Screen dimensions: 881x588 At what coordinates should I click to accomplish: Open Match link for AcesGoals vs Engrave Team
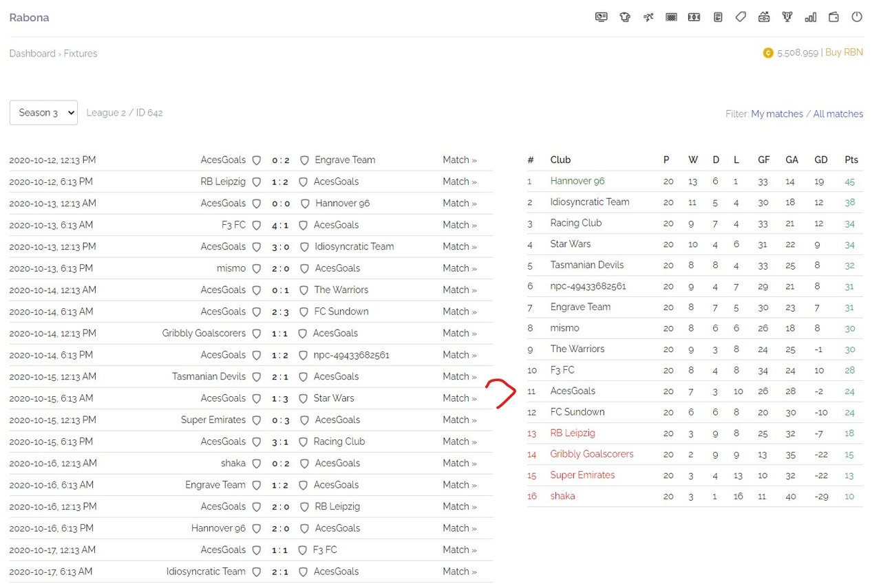coord(460,160)
